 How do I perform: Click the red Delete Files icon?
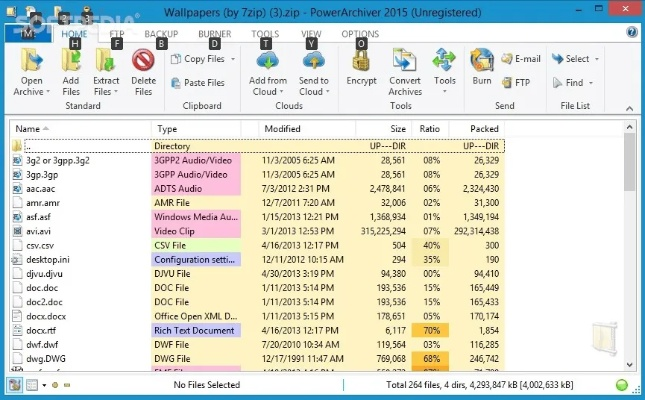[x=143, y=60]
